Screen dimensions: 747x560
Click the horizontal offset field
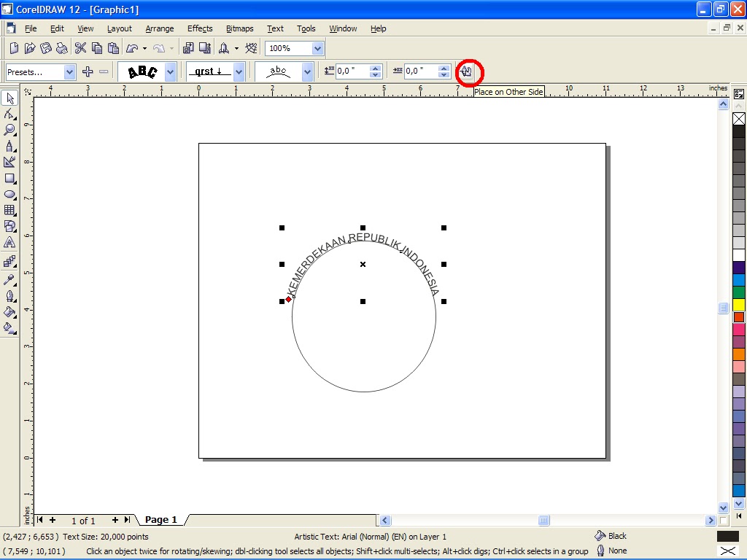(x=421, y=71)
